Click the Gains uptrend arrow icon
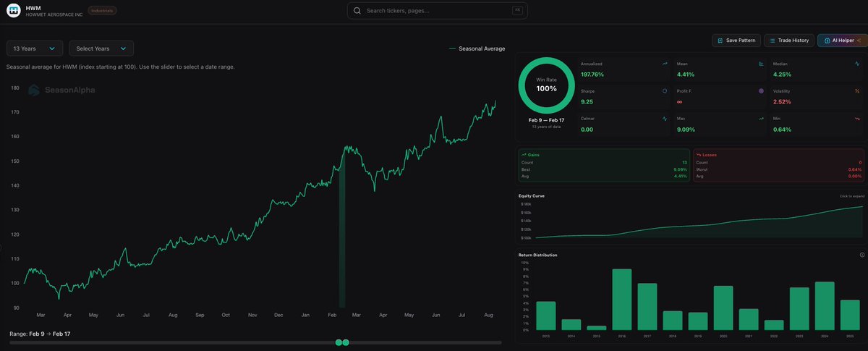The width and height of the screenshot is (868, 351). coord(524,155)
